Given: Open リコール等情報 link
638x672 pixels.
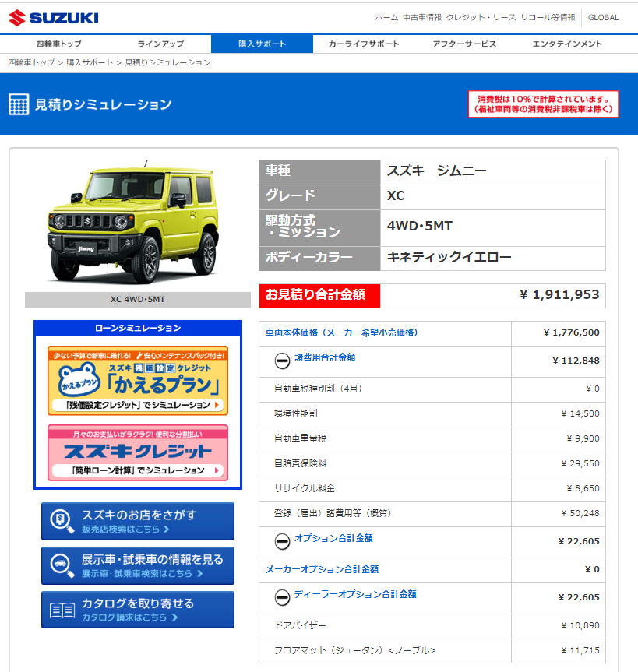Looking at the screenshot, I should (x=548, y=18).
